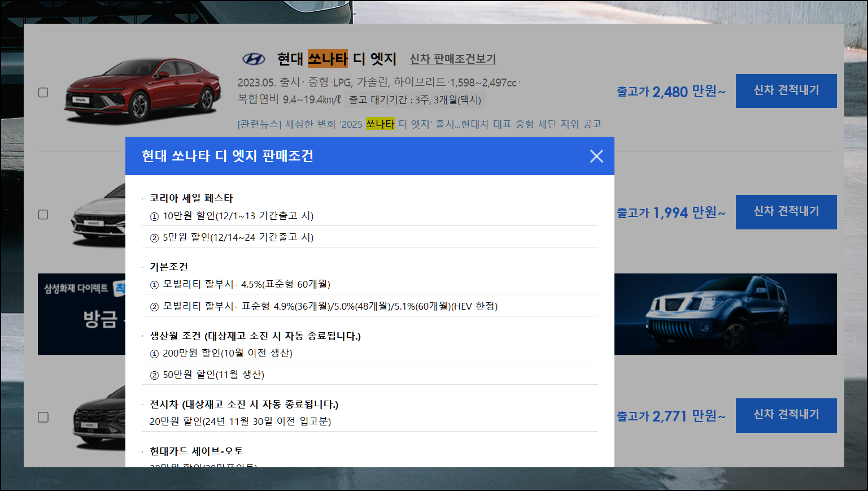Image resolution: width=868 pixels, height=491 pixels.
Task: Click the 복합연비 9.4~19.4km/ℓ text
Action: (x=289, y=99)
